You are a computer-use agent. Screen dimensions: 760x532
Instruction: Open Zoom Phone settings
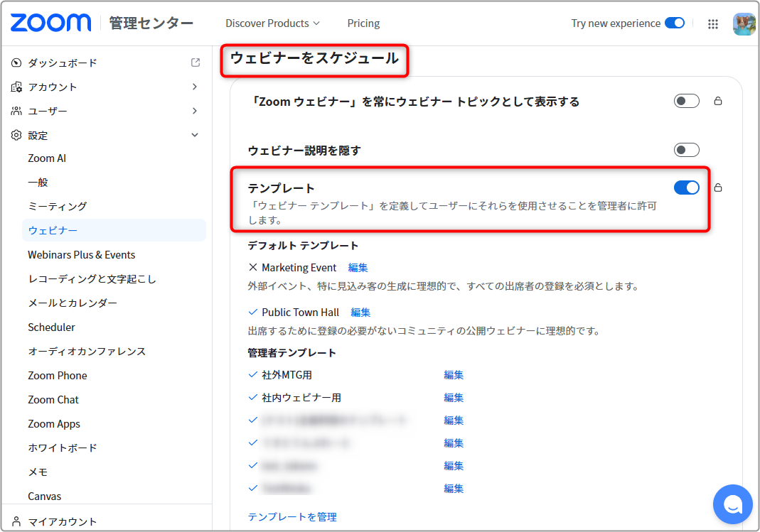[57, 376]
